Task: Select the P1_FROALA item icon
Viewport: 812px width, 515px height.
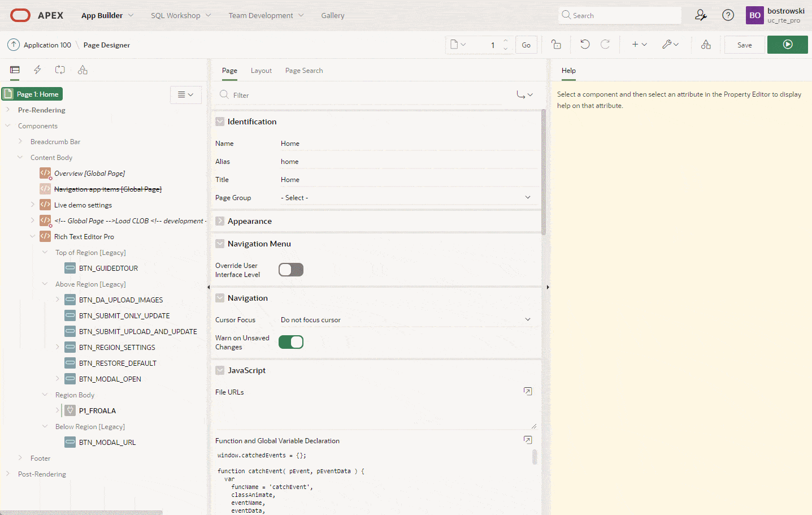Action: point(70,410)
